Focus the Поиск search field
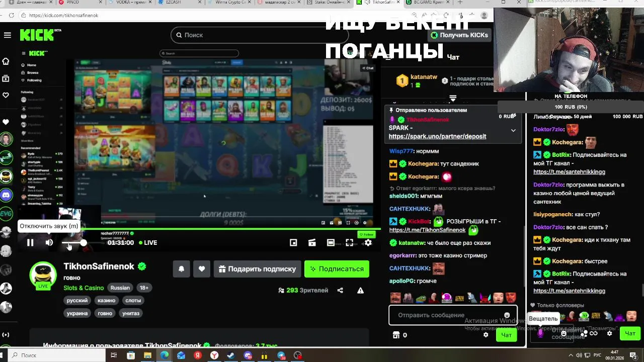The height and width of the screenshot is (362, 644). point(259,35)
